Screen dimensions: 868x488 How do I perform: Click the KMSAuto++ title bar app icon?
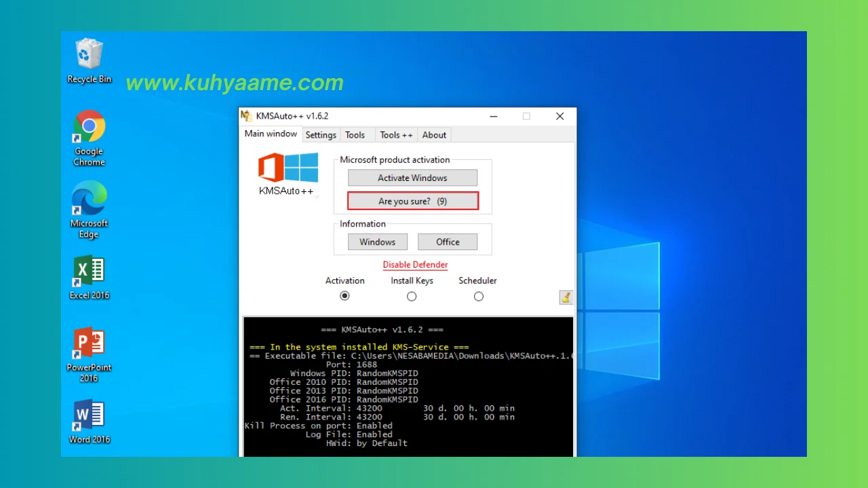click(x=248, y=116)
